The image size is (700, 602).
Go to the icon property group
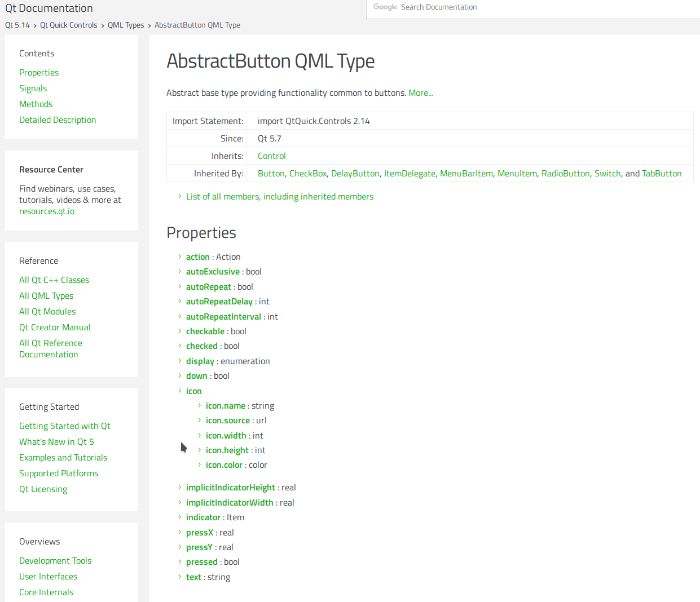pyautogui.click(x=194, y=391)
